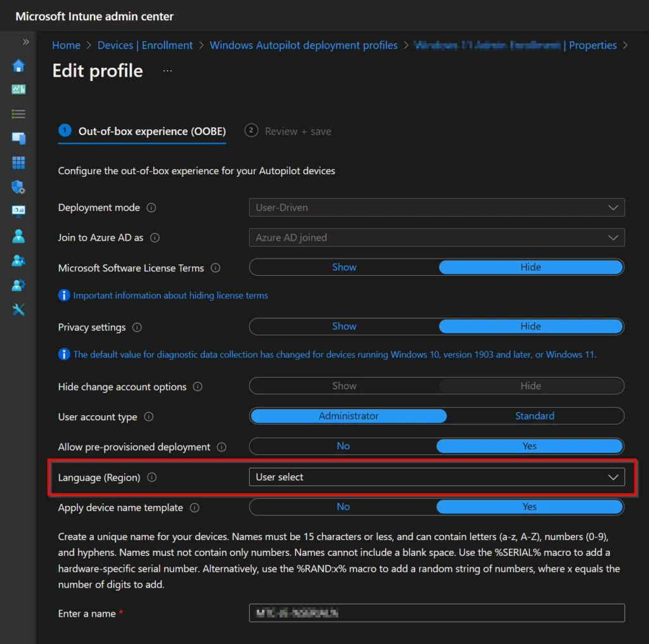Open Windows Autopilot deployment profiles breadcrumb

(304, 45)
